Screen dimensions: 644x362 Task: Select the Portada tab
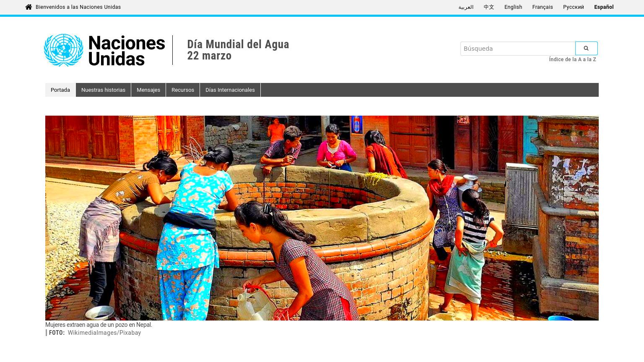click(60, 90)
